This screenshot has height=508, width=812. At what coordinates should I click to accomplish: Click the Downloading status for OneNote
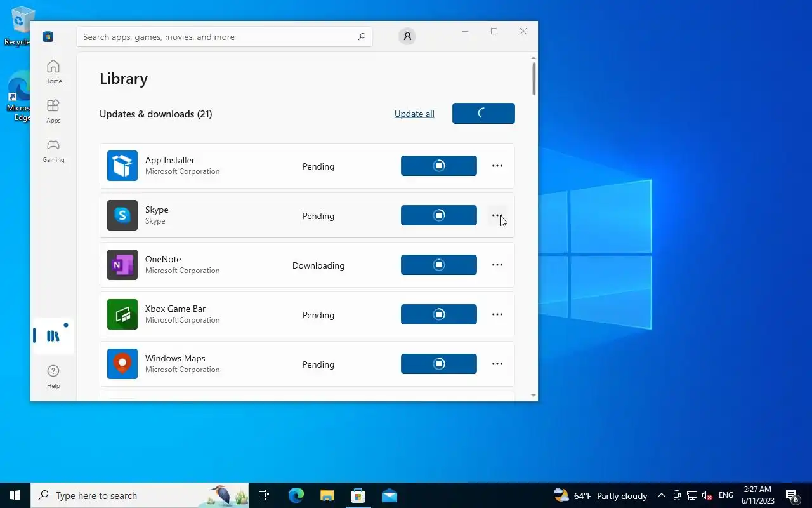(x=318, y=265)
